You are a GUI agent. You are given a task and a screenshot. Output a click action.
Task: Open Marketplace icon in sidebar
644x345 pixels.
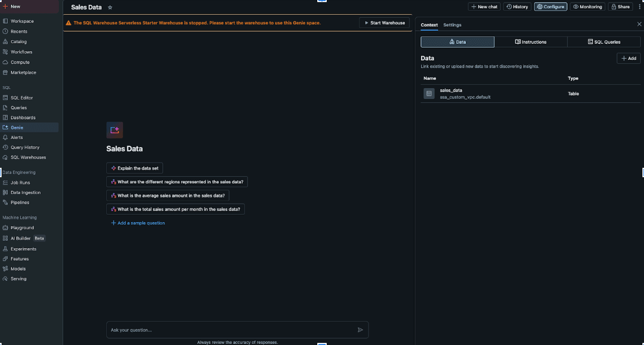point(5,72)
